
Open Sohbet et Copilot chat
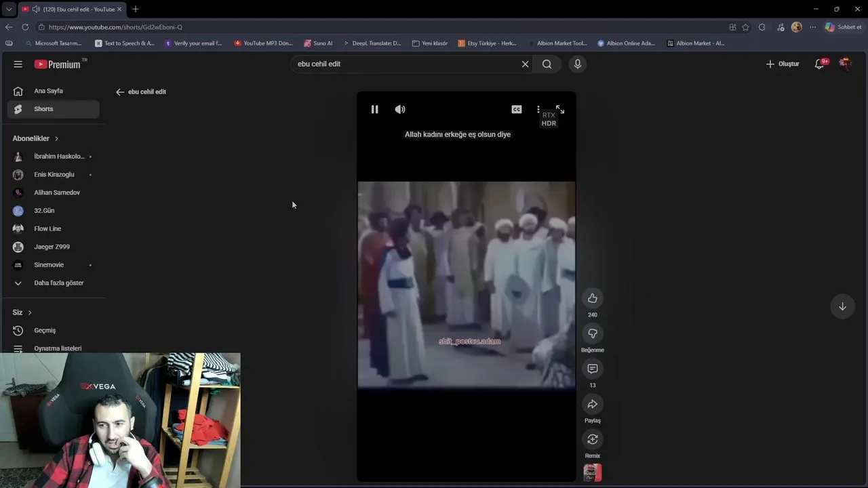(843, 27)
